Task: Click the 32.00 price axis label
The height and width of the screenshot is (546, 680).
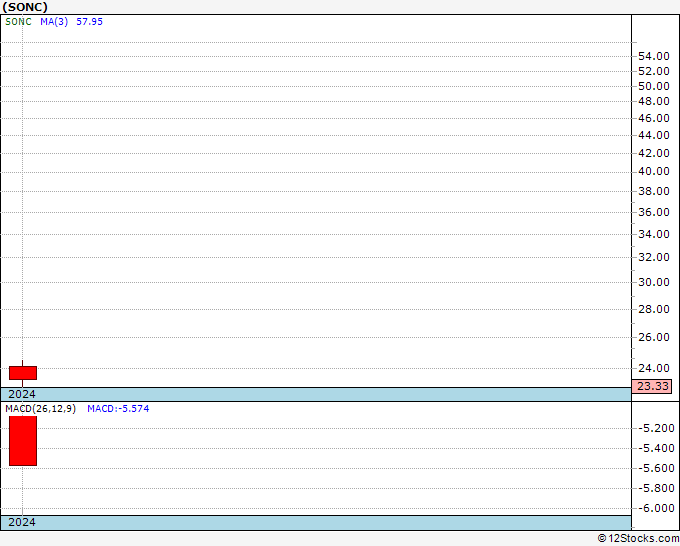Action: tap(654, 258)
